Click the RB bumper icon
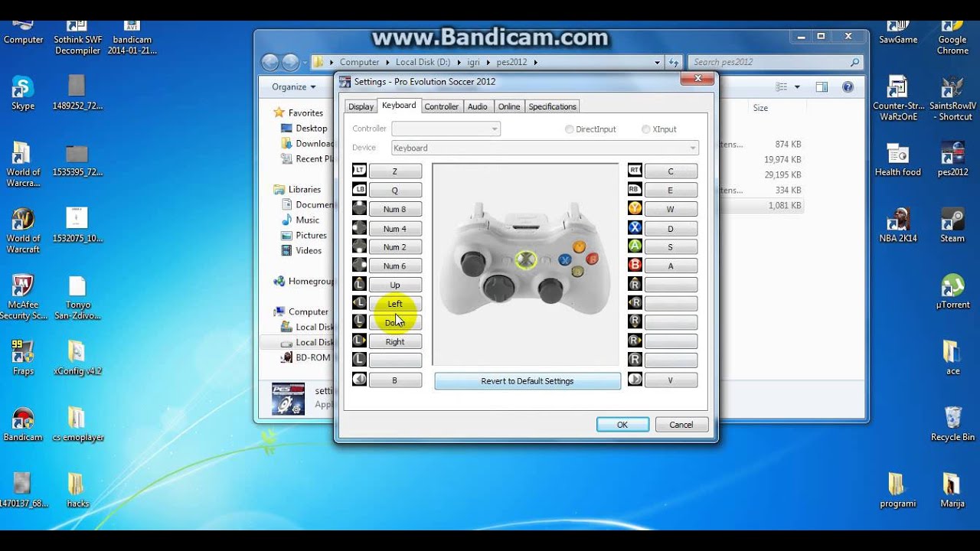 click(634, 190)
